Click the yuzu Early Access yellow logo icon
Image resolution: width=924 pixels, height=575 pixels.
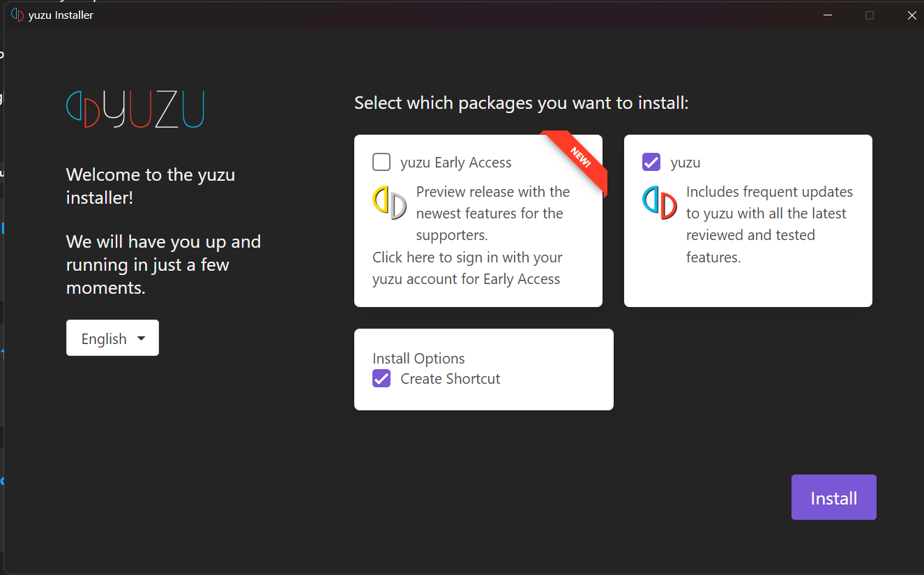pyautogui.click(x=389, y=203)
